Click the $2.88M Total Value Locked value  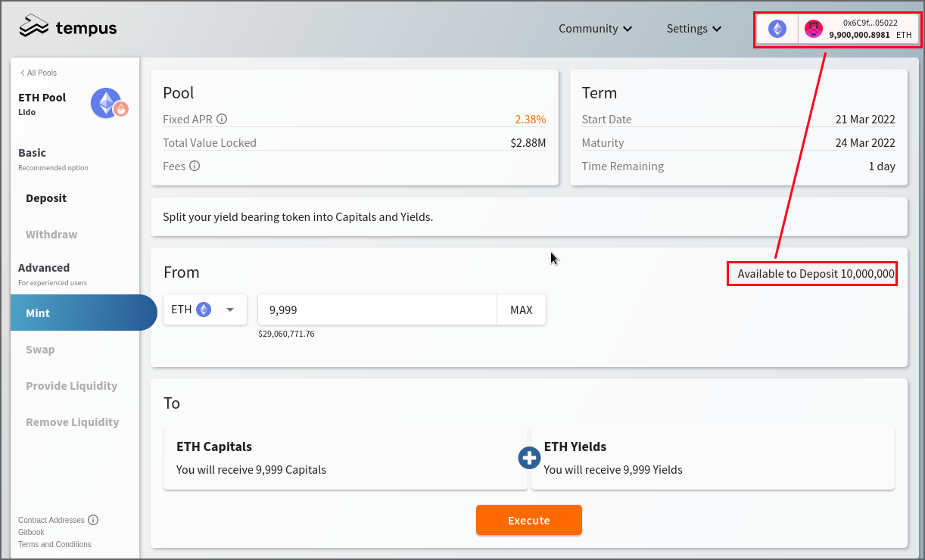click(528, 142)
